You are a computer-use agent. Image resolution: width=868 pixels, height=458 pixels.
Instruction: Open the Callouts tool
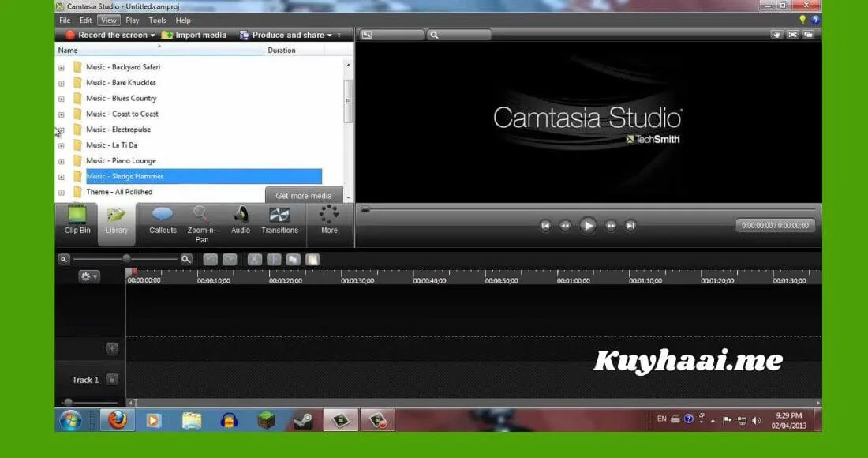click(x=163, y=220)
